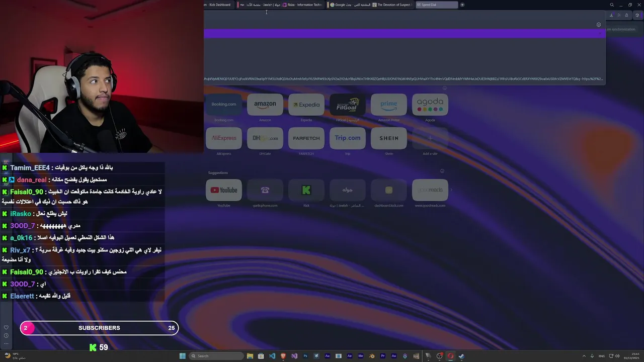Click Elaerett username in chat
The height and width of the screenshot is (362, 644).
(22, 296)
